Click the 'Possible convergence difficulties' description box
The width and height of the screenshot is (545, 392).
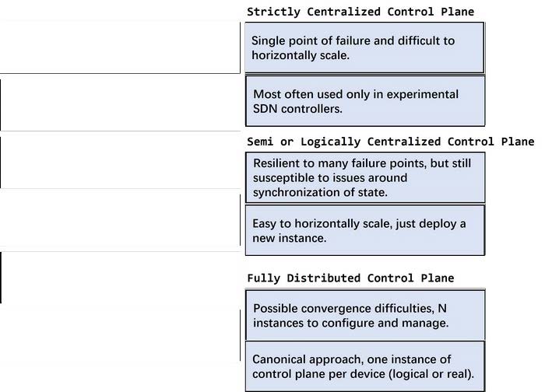(x=364, y=315)
